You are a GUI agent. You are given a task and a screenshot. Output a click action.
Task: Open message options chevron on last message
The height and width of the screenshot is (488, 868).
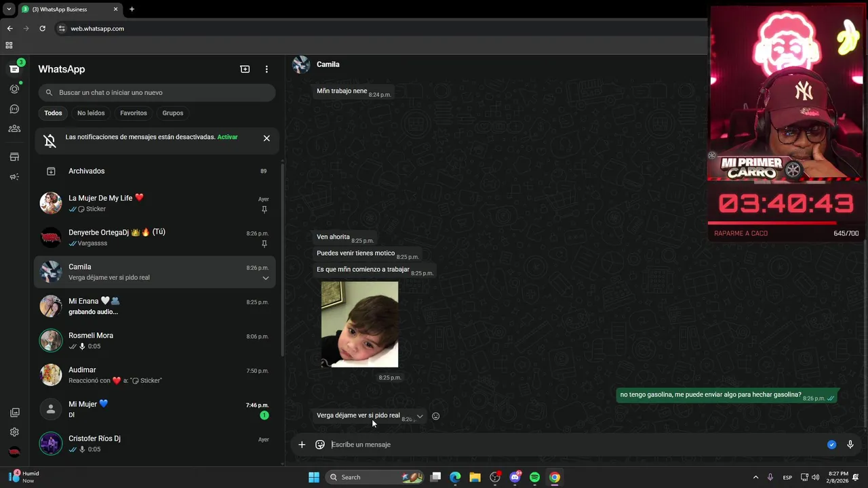point(420,416)
